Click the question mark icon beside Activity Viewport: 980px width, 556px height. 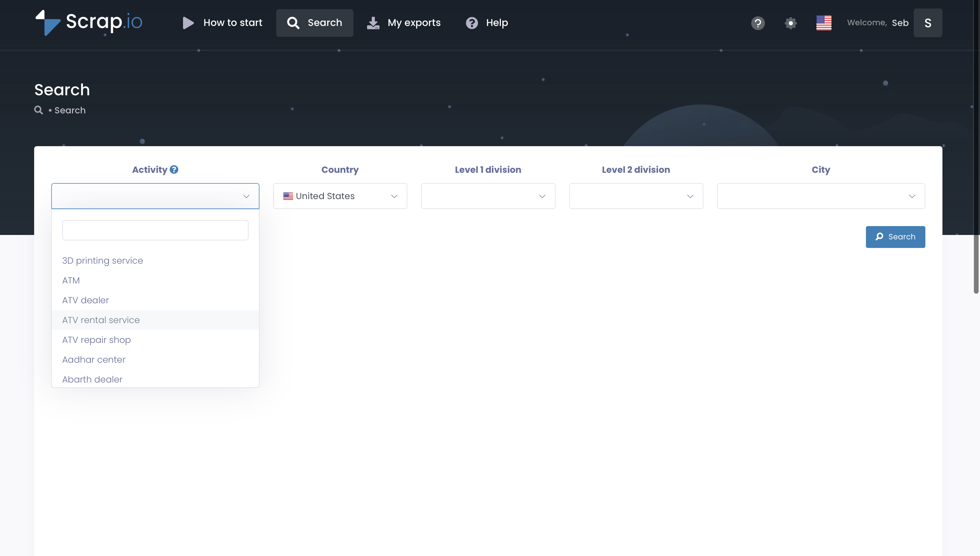coord(174,169)
